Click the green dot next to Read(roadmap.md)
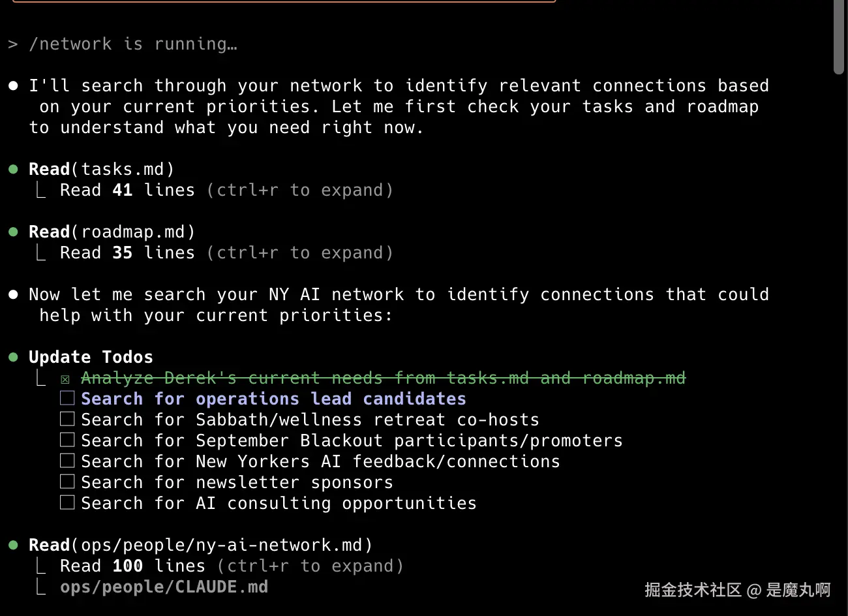The image size is (848, 616). [13, 232]
